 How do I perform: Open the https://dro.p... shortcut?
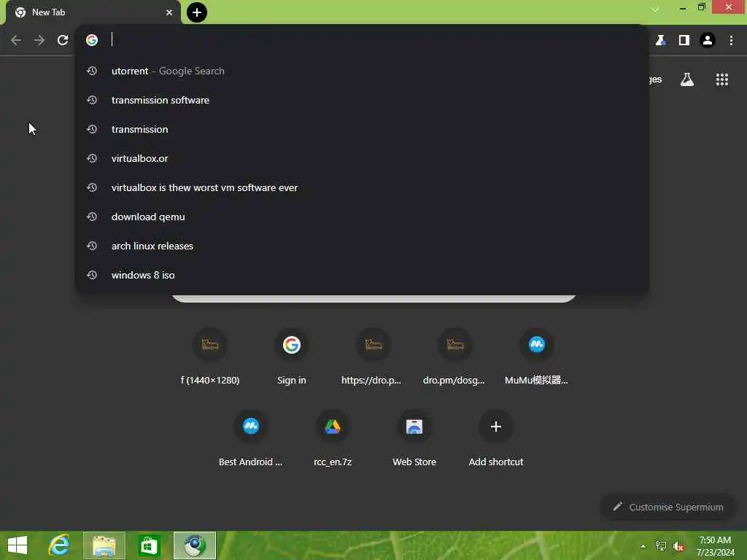[x=373, y=356]
